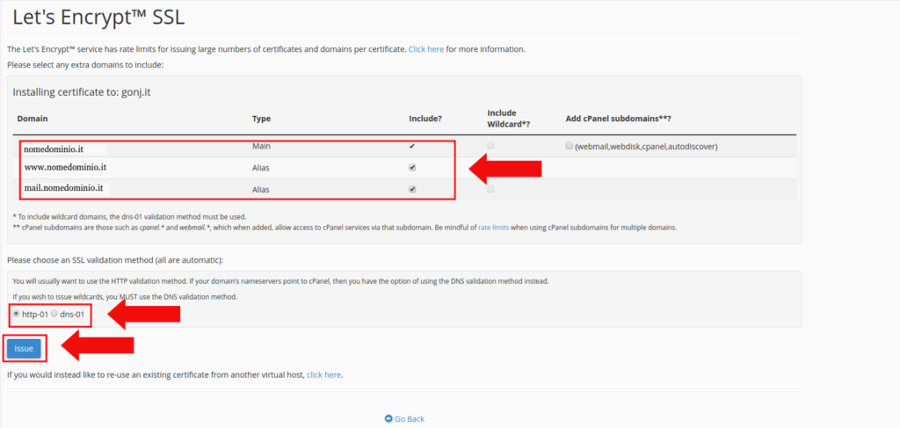Viewport: 900px width, 428px height.
Task: Toggle wildcard checkbox in mail.nomedominio.it row
Action: [x=490, y=189]
